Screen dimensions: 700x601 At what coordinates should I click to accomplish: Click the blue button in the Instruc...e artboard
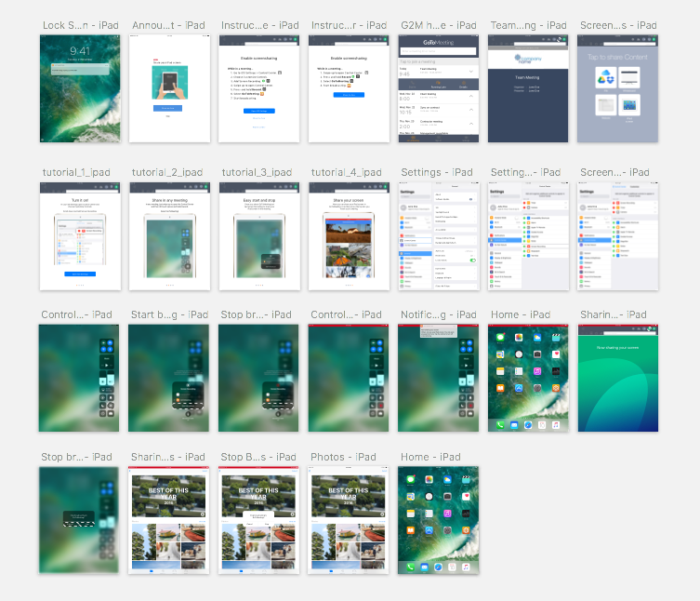click(x=259, y=111)
